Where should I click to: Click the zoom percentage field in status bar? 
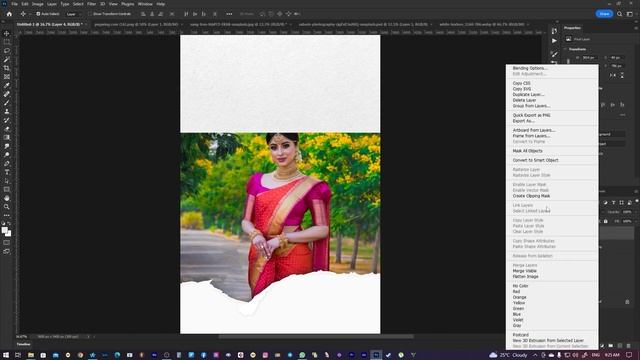22,337
